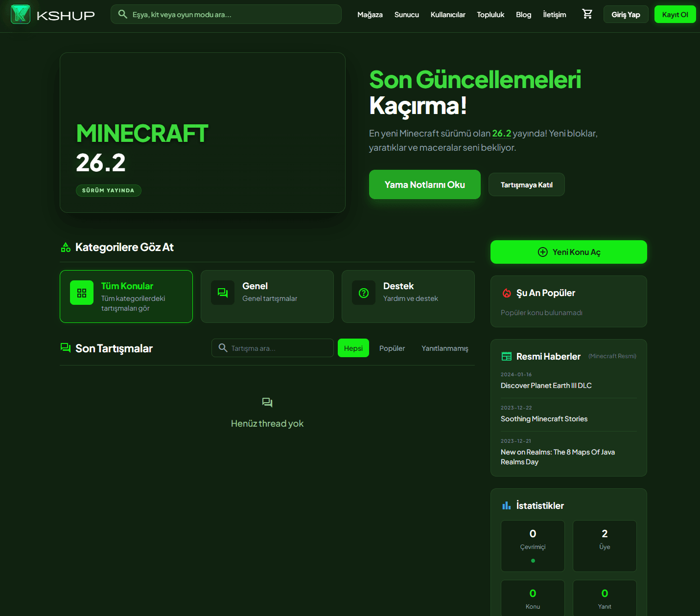Click Yama Notlarını Oku button
Image resolution: width=700 pixels, height=616 pixels.
(x=425, y=184)
